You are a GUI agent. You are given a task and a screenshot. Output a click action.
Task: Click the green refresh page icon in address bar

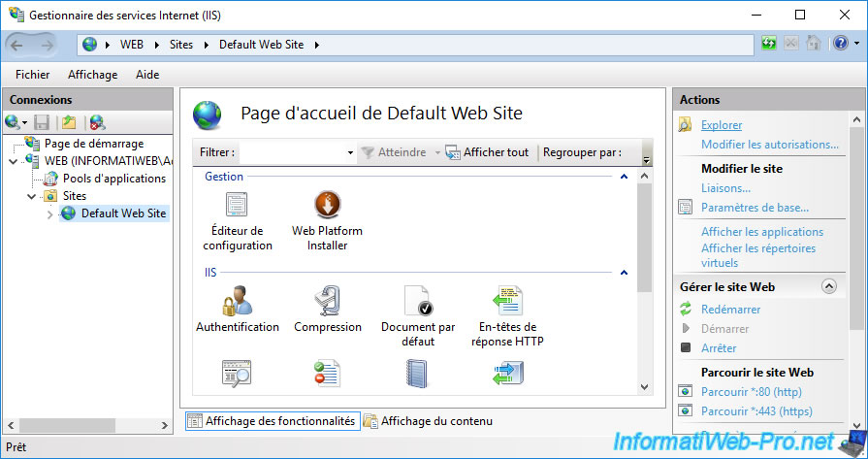[769, 44]
